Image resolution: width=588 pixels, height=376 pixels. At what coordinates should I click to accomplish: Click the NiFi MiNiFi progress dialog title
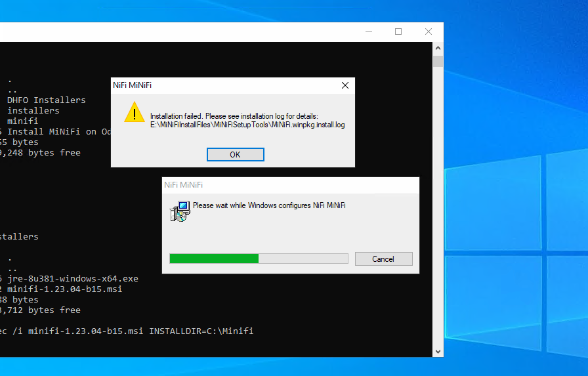[183, 185]
